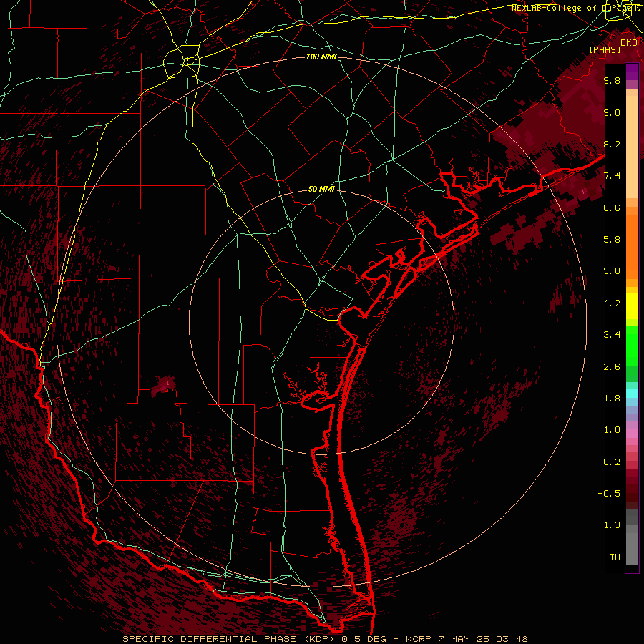Click the [PHAS] label near color scale

click(x=605, y=50)
